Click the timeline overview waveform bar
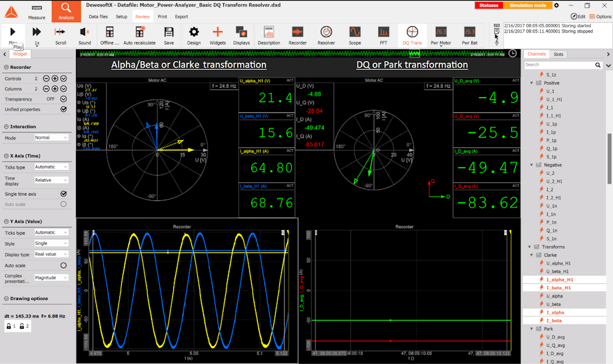The image size is (613, 364). (292, 53)
